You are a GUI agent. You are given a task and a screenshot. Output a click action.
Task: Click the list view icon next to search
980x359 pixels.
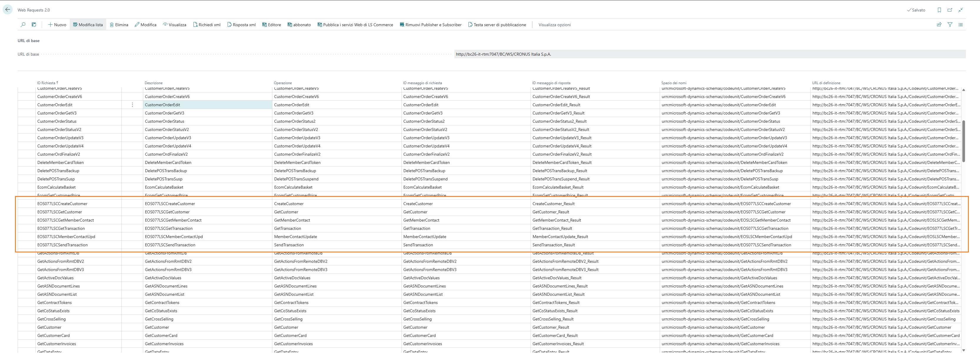[x=34, y=25]
